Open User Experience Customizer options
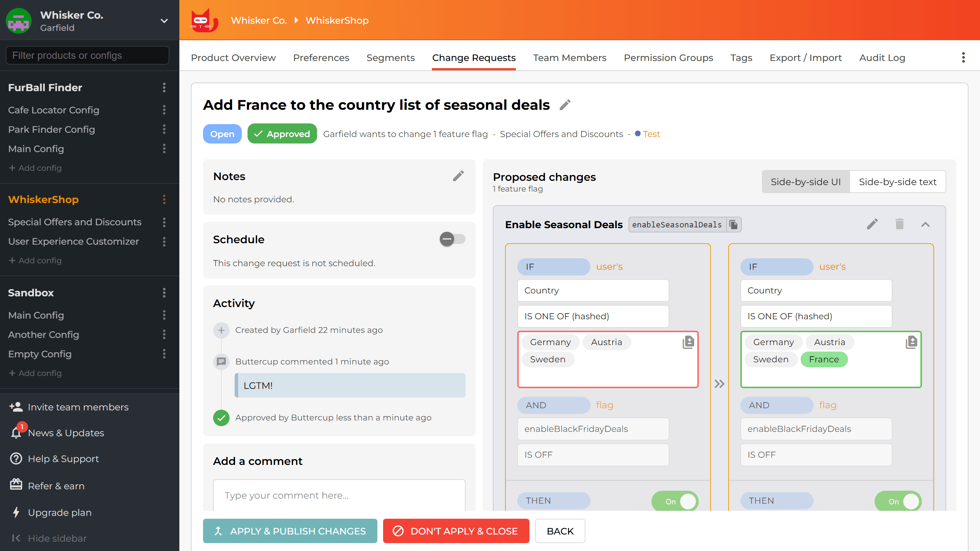 164,241
